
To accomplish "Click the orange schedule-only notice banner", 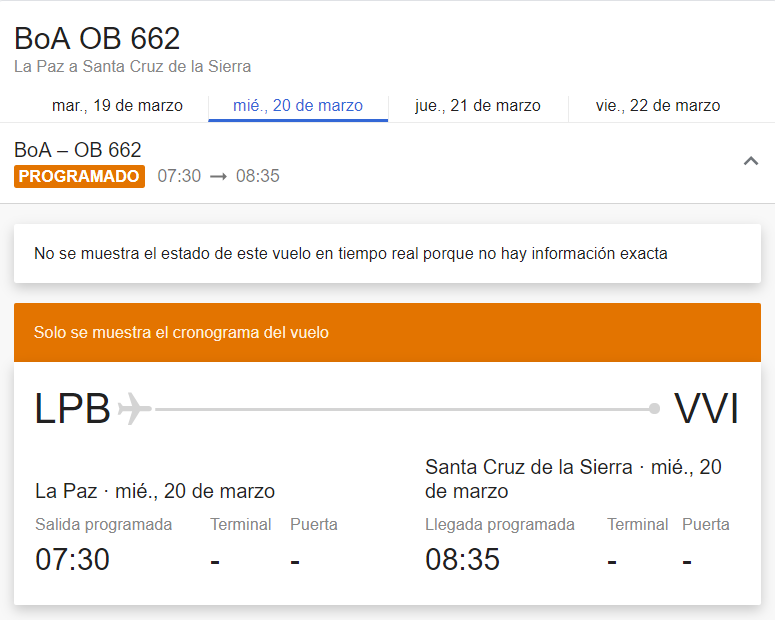I will tap(387, 332).
